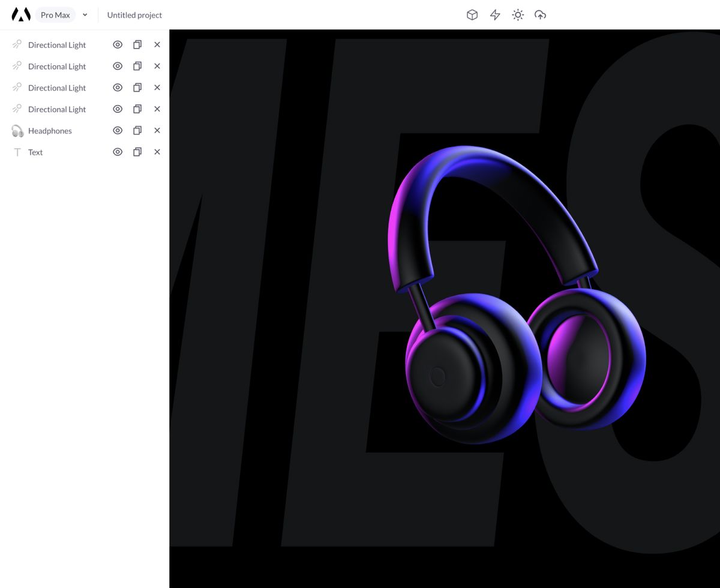
Task: Duplicate the fourth Directional Light
Action: pos(137,109)
